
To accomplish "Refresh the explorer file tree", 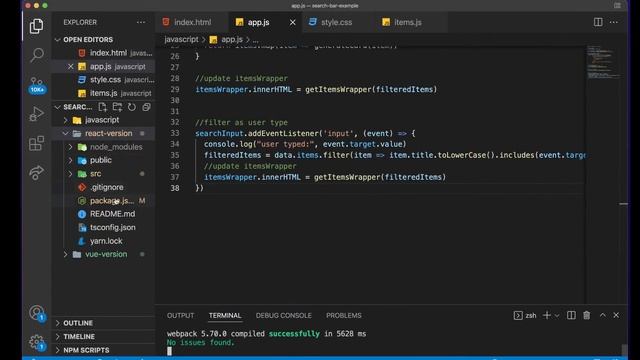I will click(x=131, y=107).
